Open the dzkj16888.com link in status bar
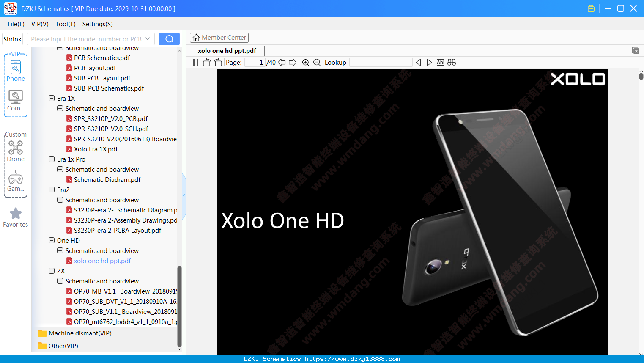Image resolution: width=644 pixels, height=363 pixels. pyautogui.click(x=352, y=359)
